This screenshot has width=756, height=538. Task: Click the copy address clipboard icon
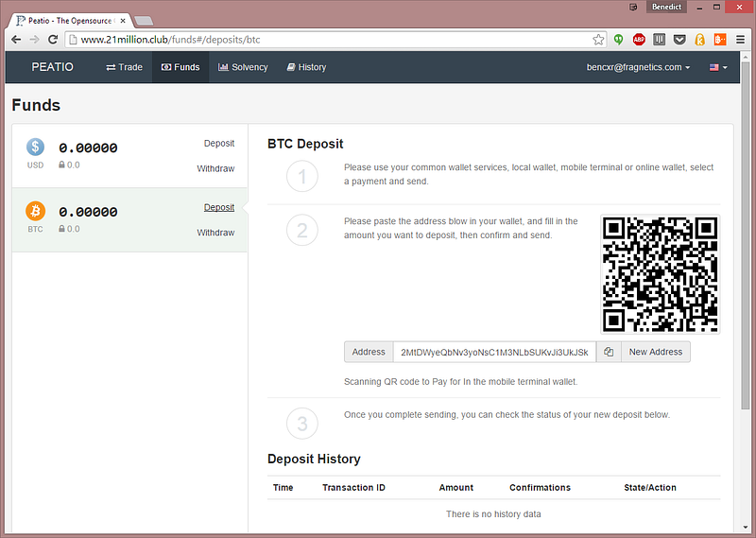click(x=609, y=352)
